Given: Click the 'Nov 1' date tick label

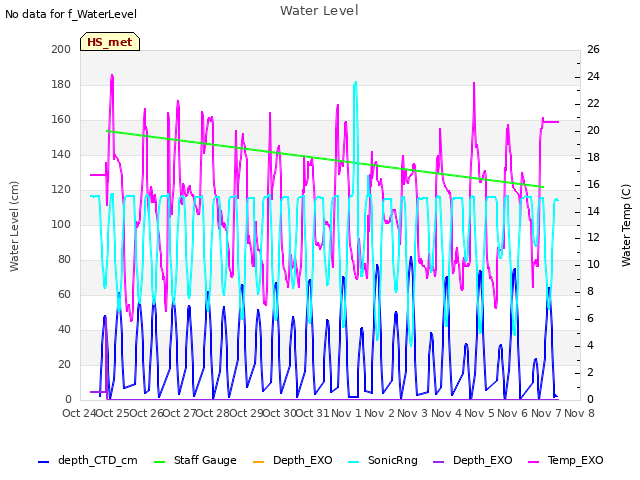Looking at the screenshot, I should 346,413.
